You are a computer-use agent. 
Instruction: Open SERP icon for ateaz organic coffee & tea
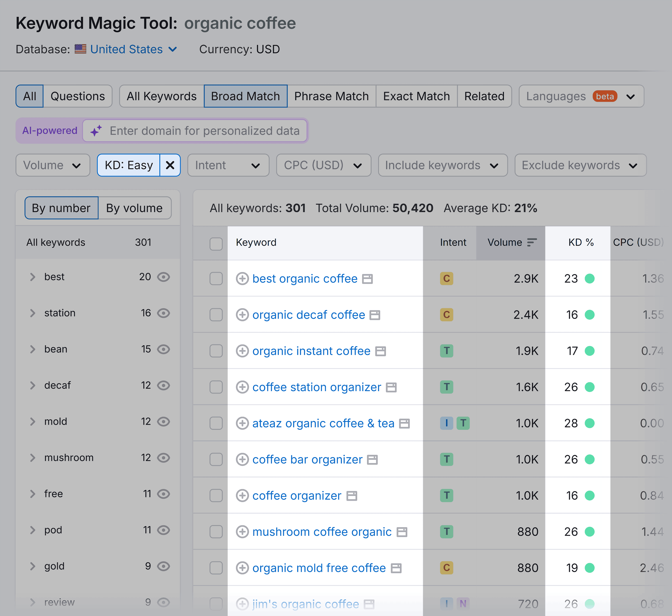point(404,424)
